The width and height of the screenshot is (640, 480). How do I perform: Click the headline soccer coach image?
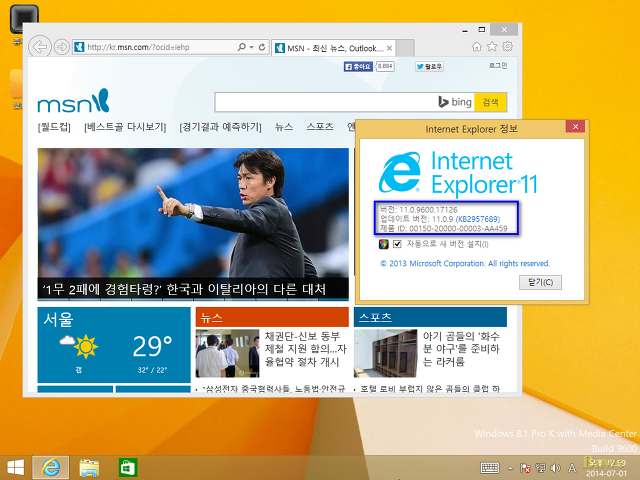[193, 213]
